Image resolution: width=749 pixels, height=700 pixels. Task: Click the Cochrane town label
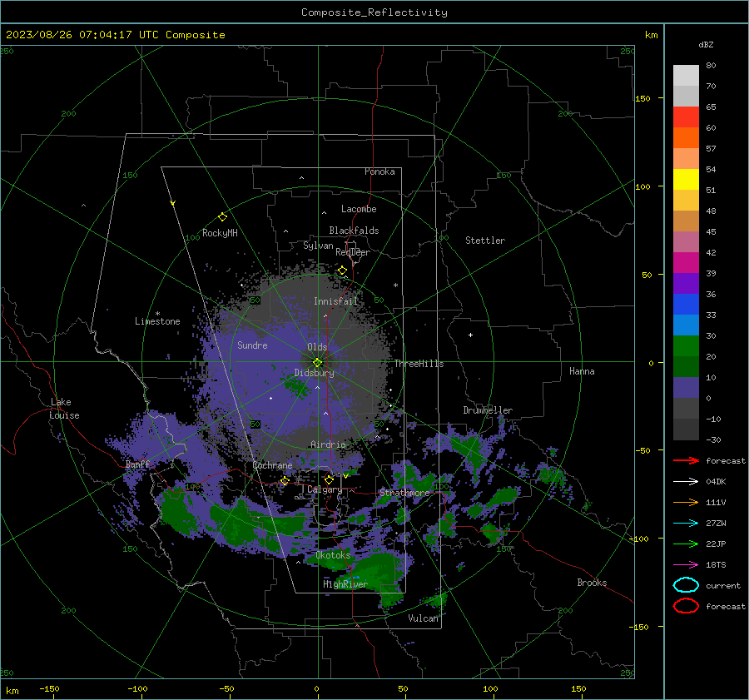pyautogui.click(x=272, y=465)
